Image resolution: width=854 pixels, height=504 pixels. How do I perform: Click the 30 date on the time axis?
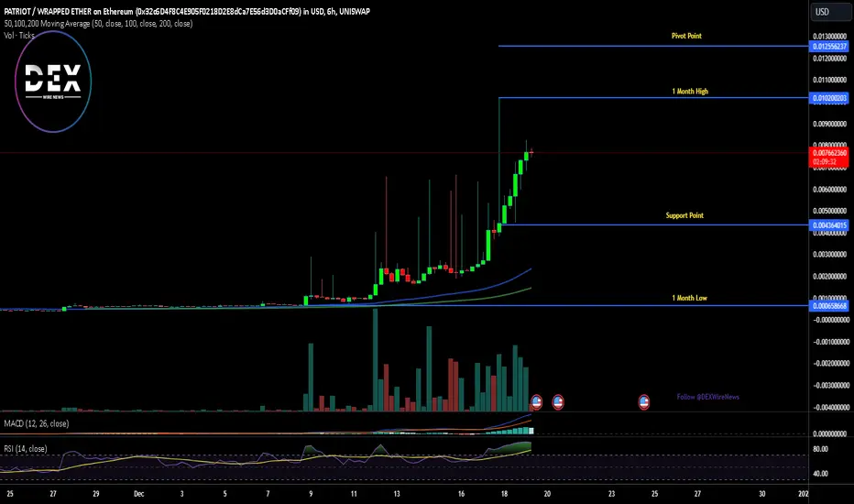tap(762, 494)
